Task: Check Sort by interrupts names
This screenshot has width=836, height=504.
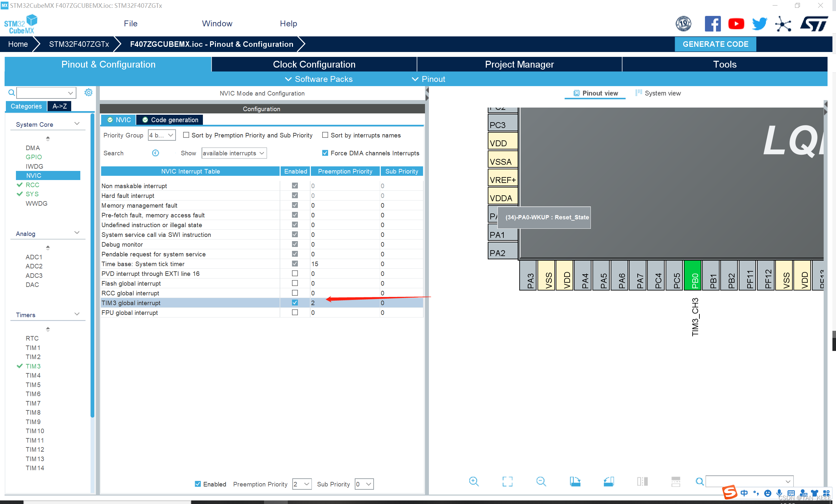Action: tap(325, 135)
